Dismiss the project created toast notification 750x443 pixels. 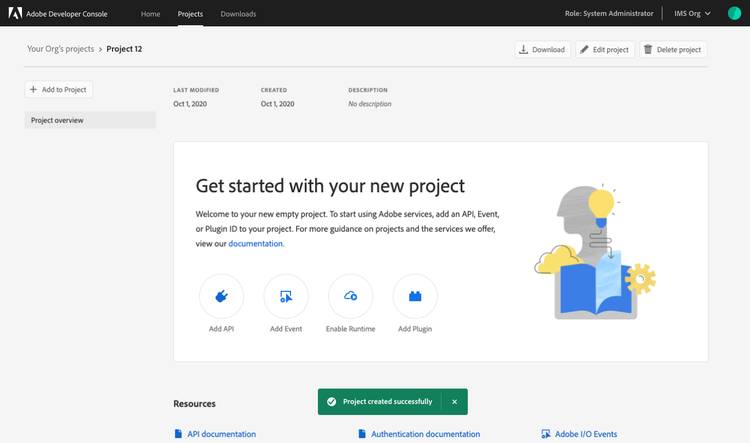454,401
